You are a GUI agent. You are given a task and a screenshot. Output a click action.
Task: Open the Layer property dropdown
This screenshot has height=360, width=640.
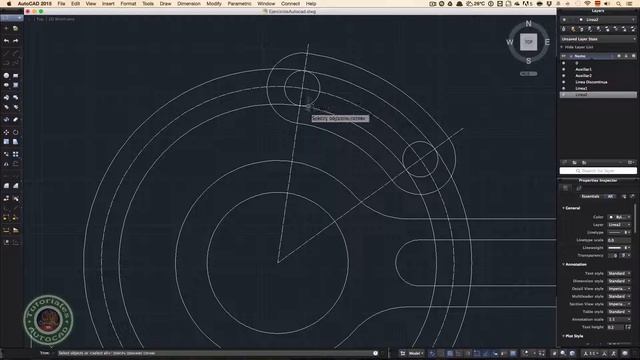[619, 225]
